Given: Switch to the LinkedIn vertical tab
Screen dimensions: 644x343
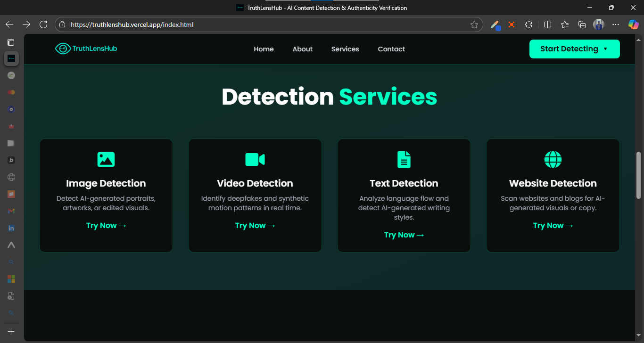Looking at the screenshot, I should [11, 228].
